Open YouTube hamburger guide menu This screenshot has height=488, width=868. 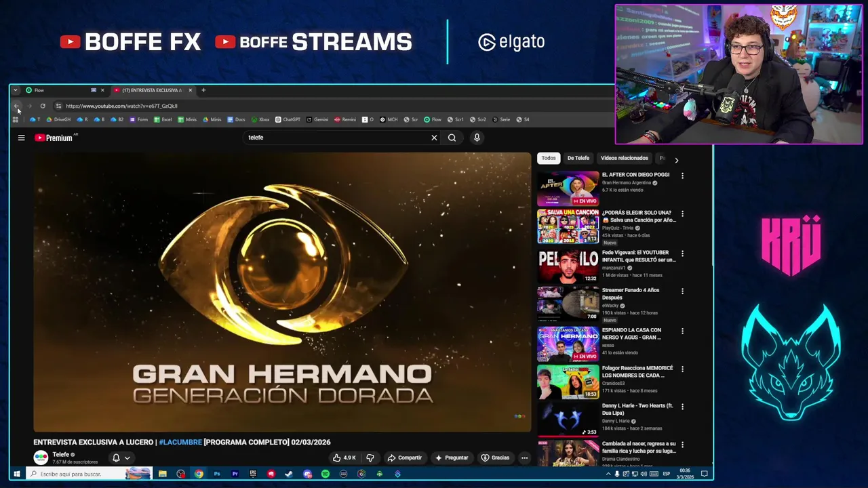click(21, 138)
